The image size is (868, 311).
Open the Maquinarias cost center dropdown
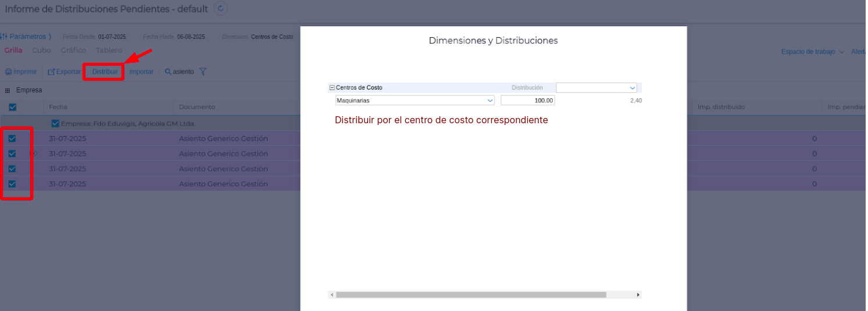(x=415, y=101)
